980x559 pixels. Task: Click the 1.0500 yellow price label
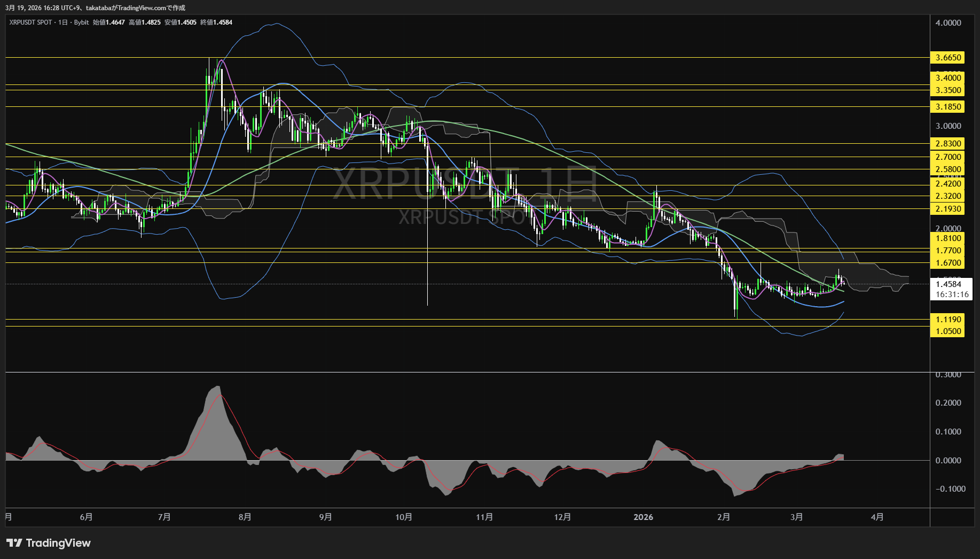pos(948,331)
